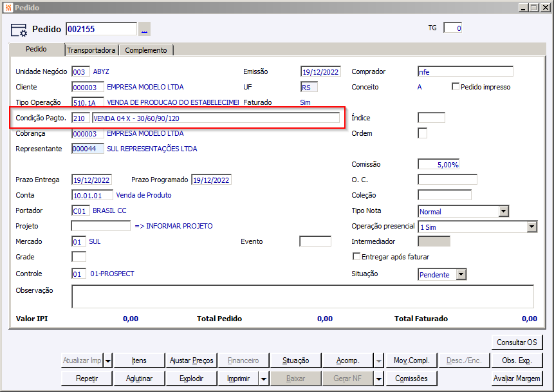Open the Acomp. arrow dropdown
This screenshot has height=392, width=554.
click(378, 360)
